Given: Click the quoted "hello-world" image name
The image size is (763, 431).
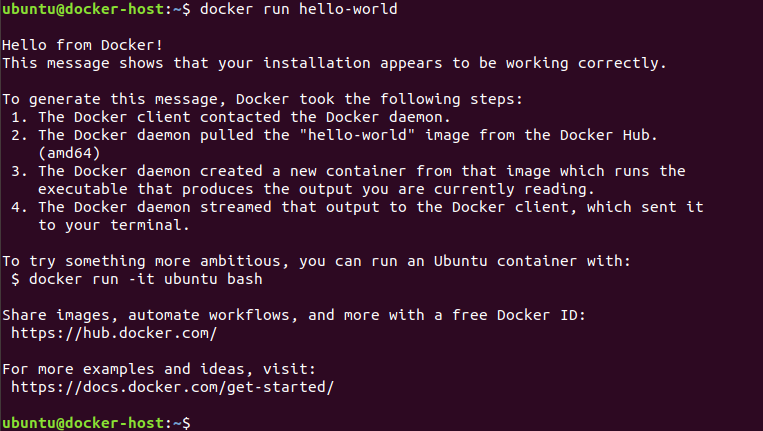Looking at the screenshot, I should point(357,135).
